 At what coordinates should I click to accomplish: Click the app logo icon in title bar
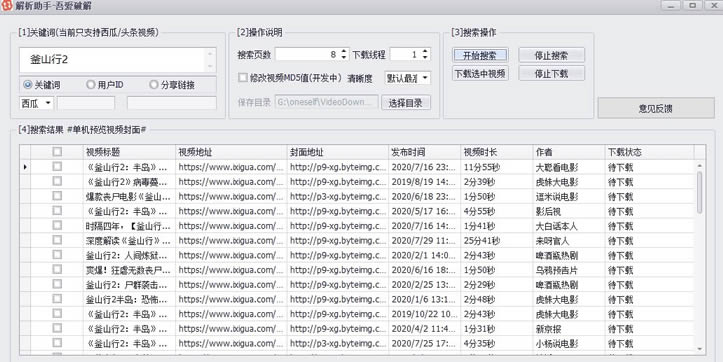click(x=6, y=6)
